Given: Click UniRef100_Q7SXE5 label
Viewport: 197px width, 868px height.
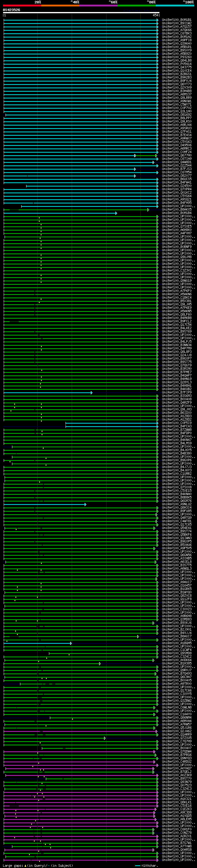Looking at the screenshot, I should [x=177, y=227].
